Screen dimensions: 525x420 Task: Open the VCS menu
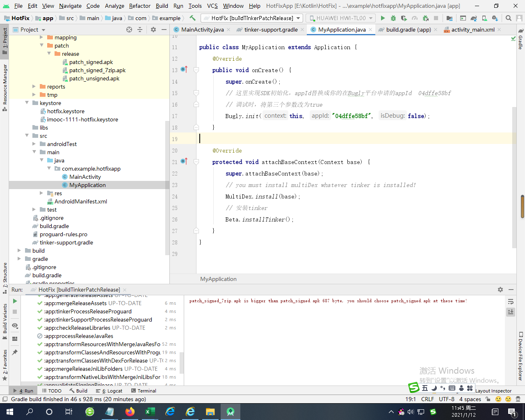pyautogui.click(x=212, y=6)
